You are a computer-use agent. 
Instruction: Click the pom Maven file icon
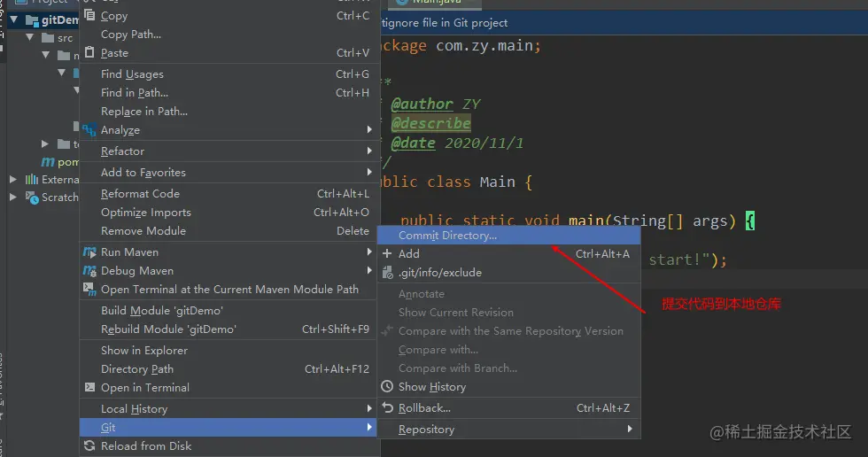coord(48,161)
